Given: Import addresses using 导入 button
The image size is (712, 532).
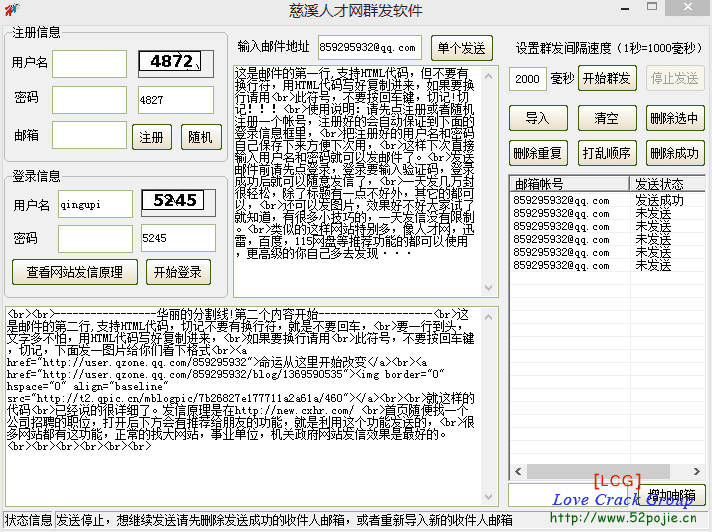Looking at the screenshot, I should [x=538, y=118].
